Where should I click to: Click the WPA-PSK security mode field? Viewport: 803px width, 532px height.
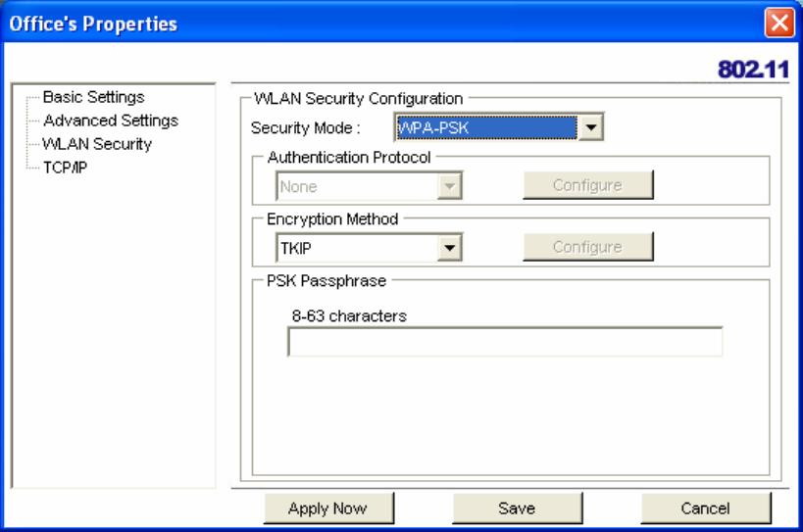[484, 126]
